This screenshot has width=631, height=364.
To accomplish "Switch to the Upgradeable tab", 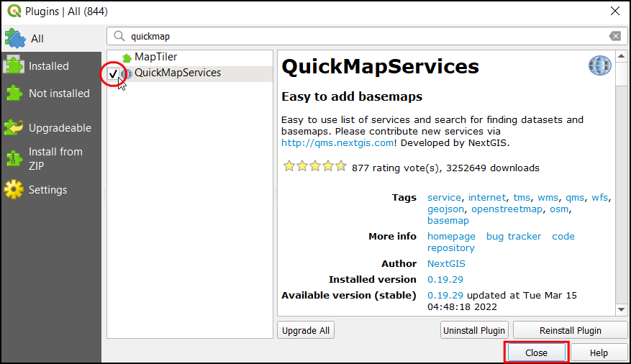I will pyautogui.click(x=52, y=128).
